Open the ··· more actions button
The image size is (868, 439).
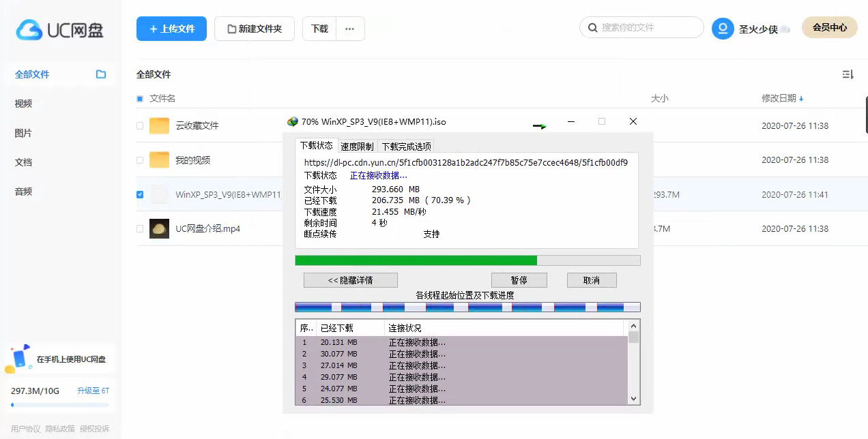pos(350,29)
